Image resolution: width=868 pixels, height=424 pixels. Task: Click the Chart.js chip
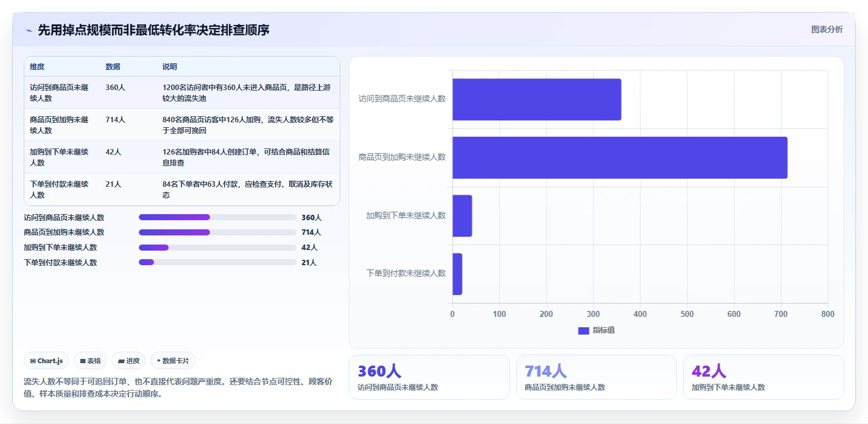coord(47,361)
